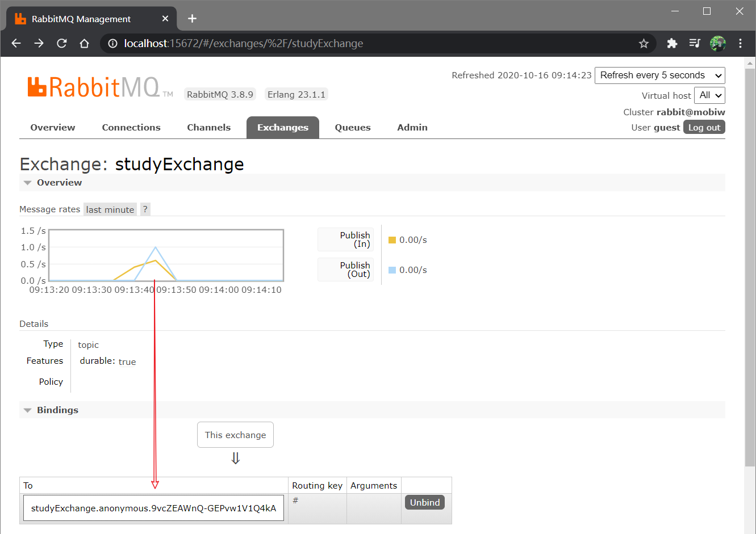
Task: Change message rates range 'last minute'
Action: [x=110, y=210]
